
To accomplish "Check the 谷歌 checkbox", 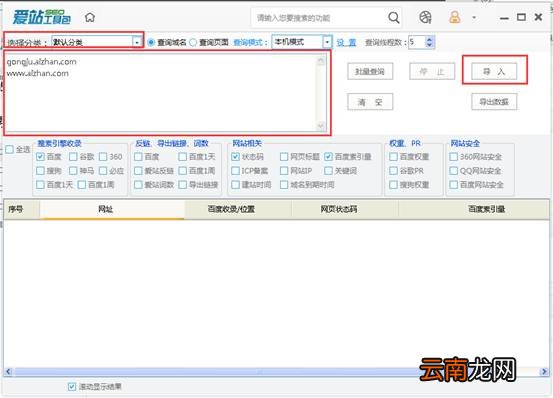I will point(73,157).
